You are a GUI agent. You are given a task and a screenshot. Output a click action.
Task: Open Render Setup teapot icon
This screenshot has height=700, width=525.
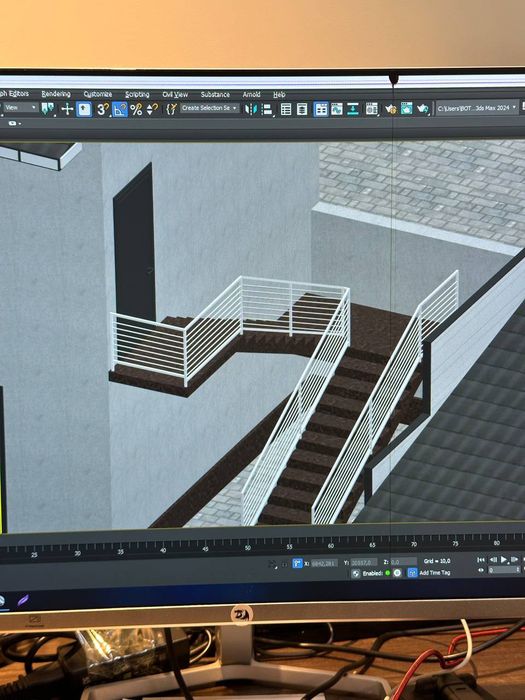pos(390,108)
